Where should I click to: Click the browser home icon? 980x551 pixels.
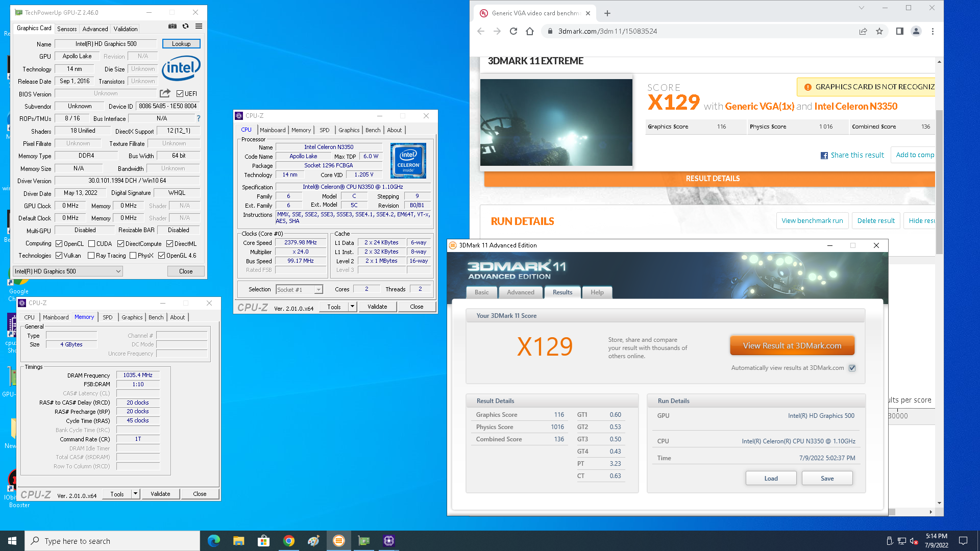coord(530,31)
